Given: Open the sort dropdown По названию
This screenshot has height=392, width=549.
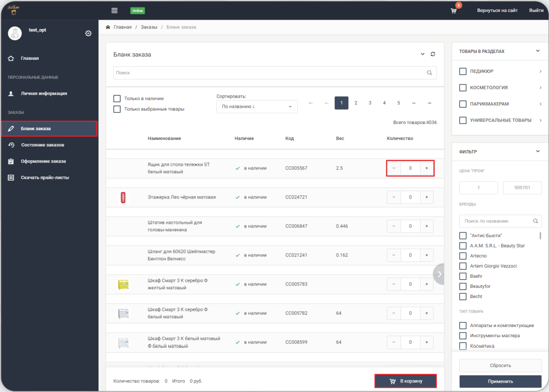Looking at the screenshot, I should point(257,106).
